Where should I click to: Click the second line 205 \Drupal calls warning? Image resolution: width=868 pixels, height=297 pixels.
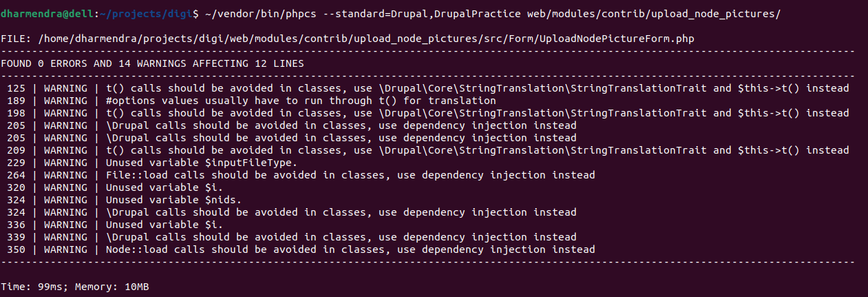pos(341,138)
